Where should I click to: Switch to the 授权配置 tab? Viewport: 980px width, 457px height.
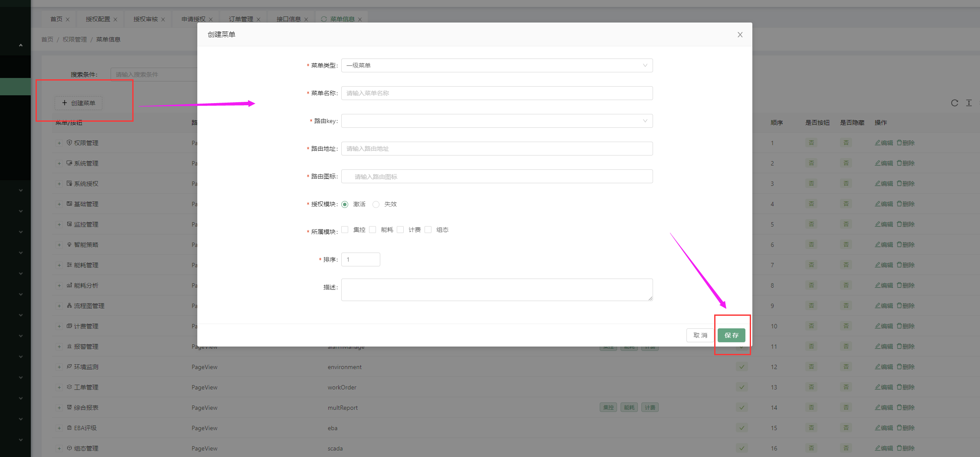tap(98, 19)
